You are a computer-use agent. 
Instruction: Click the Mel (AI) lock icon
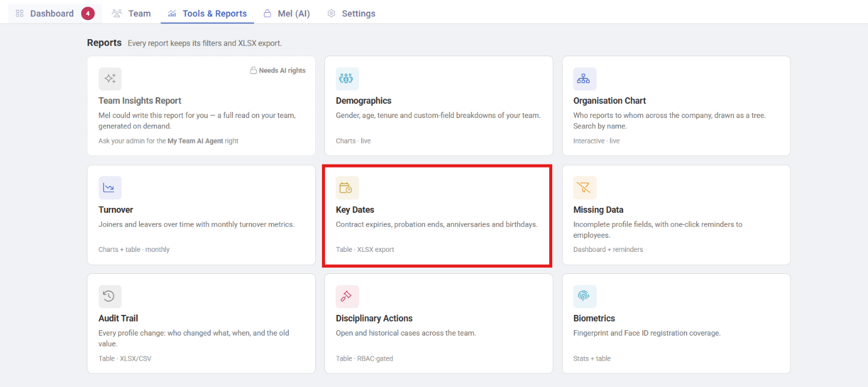click(x=268, y=13)
